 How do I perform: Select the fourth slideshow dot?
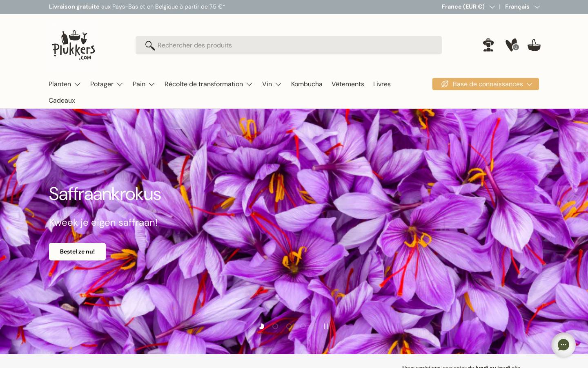pyautogui.click(x=303, y=326)
